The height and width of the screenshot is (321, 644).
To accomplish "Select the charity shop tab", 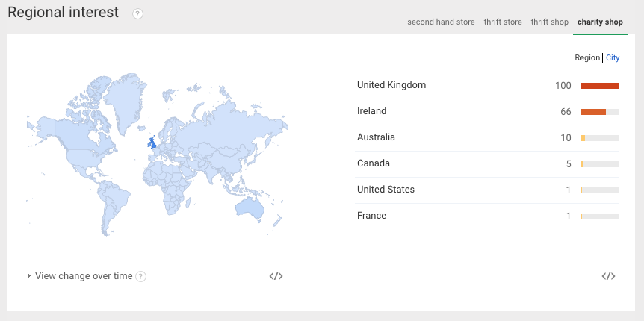I will (x=600, y=22).
